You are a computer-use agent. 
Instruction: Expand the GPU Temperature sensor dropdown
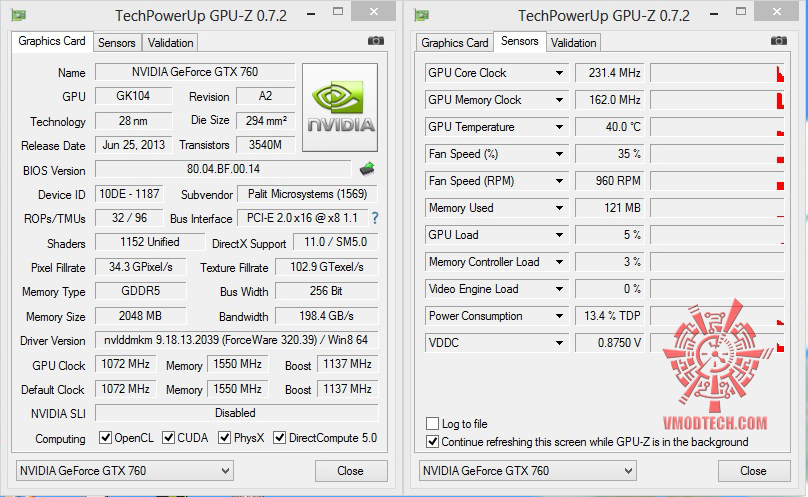click(560, 127)
